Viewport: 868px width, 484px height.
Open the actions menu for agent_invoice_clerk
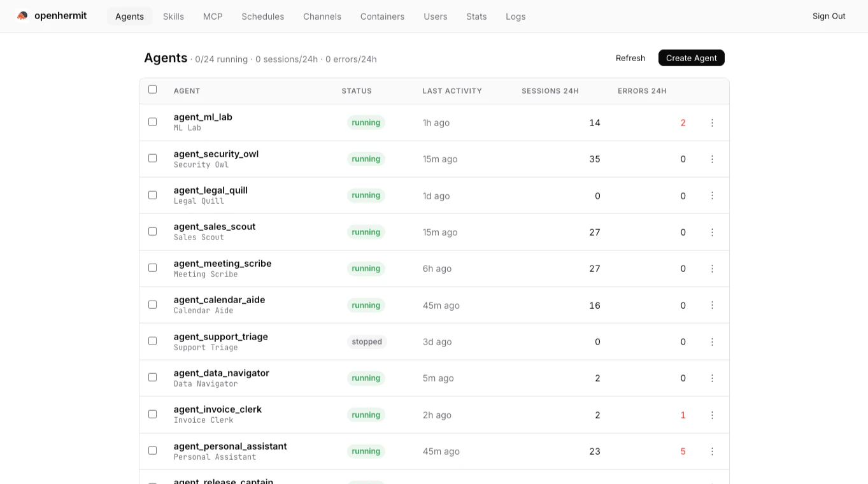tap(712, 415)
